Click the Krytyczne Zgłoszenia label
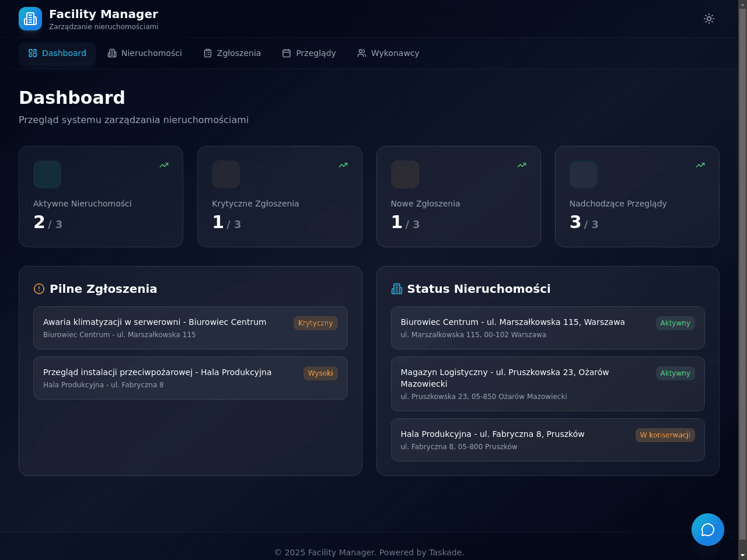 click(x=256, y=204)
